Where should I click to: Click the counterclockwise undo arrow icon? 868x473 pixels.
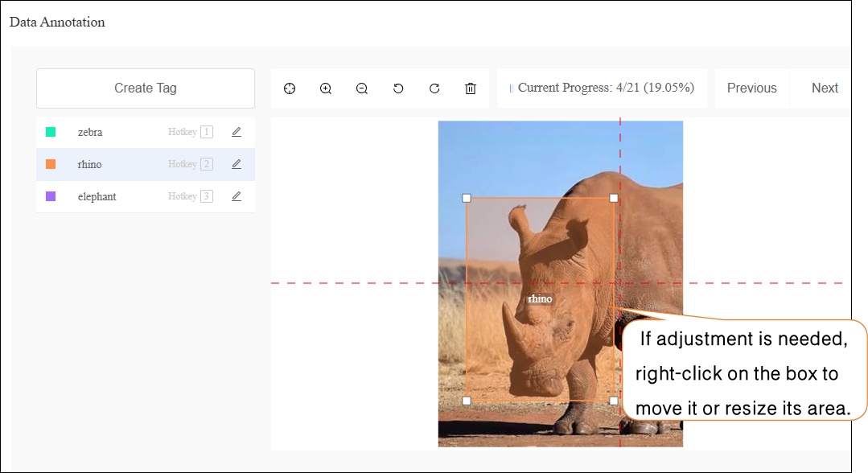pos(398,88)
